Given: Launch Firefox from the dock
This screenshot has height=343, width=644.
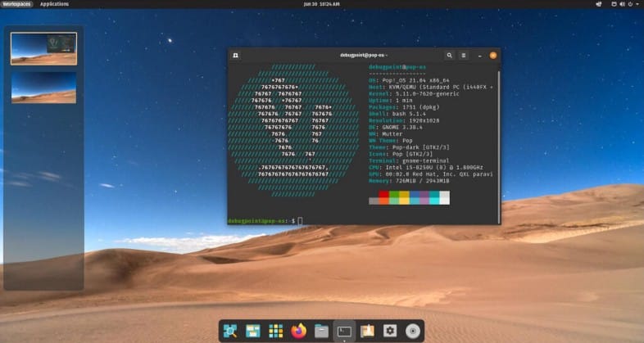Looking at the screenshot, I should click(x=298, y=331).
